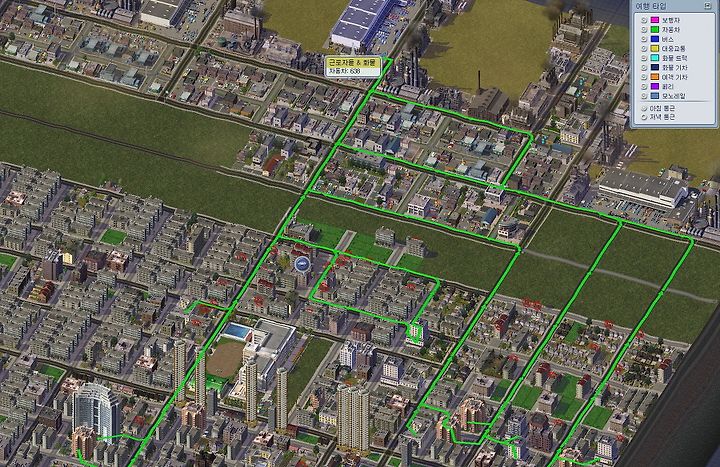Image resolution: width=720 pixels, height=467 pixels.
Task: Click the 대중교통 label text
Action: pos(673,49)
